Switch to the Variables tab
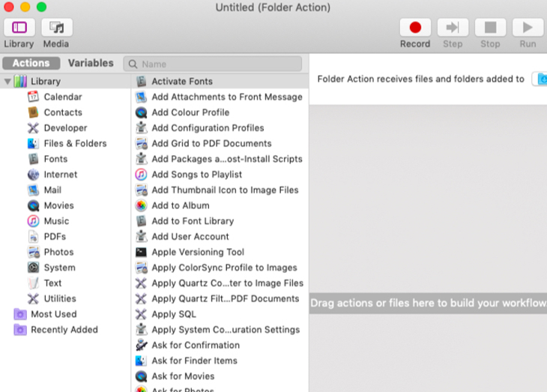 click(x=91, y=63)
